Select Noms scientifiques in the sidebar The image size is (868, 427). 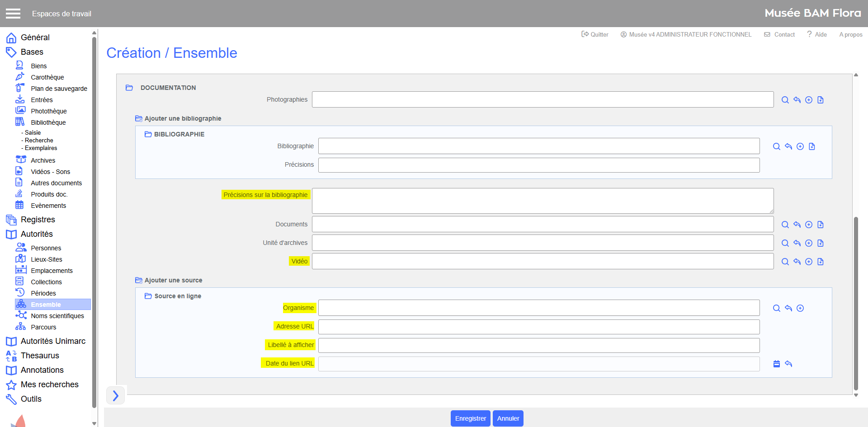(x=57, y=316)
